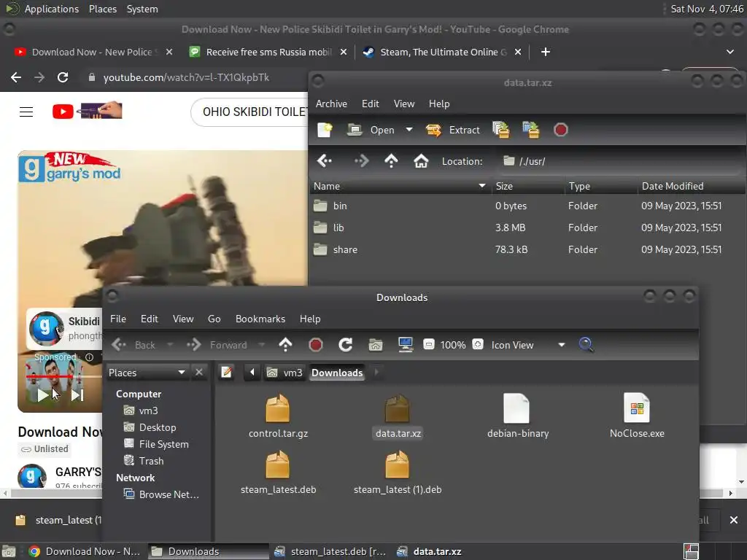Expand Forward history dropdown arrow
Viewport: 747px width, 560px height.
pyautogui.click(x=262, y=345)
